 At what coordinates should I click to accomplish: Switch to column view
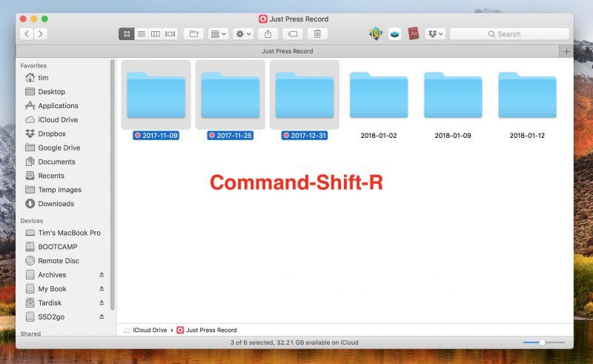[x=156, y=34]
